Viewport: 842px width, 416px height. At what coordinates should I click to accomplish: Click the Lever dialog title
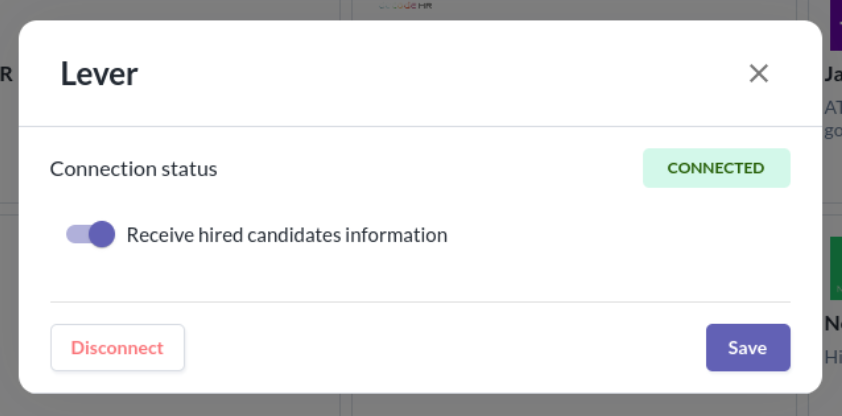pyautogui.click(x=99, y=74)
